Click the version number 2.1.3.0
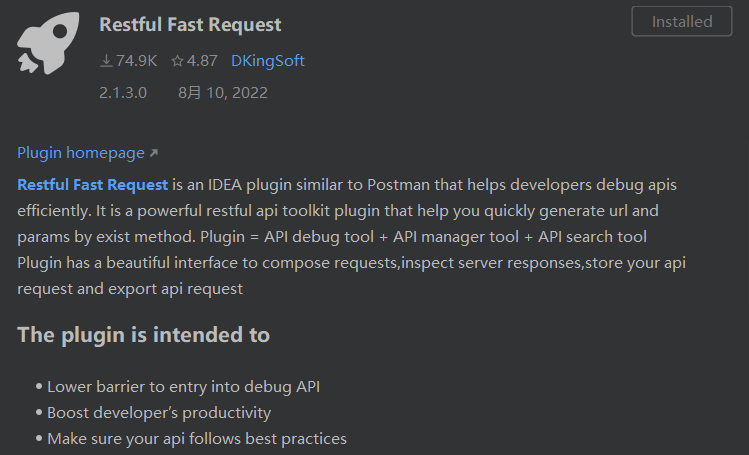The height and width of the screenshot is (455, 749). tap(123, 93)
